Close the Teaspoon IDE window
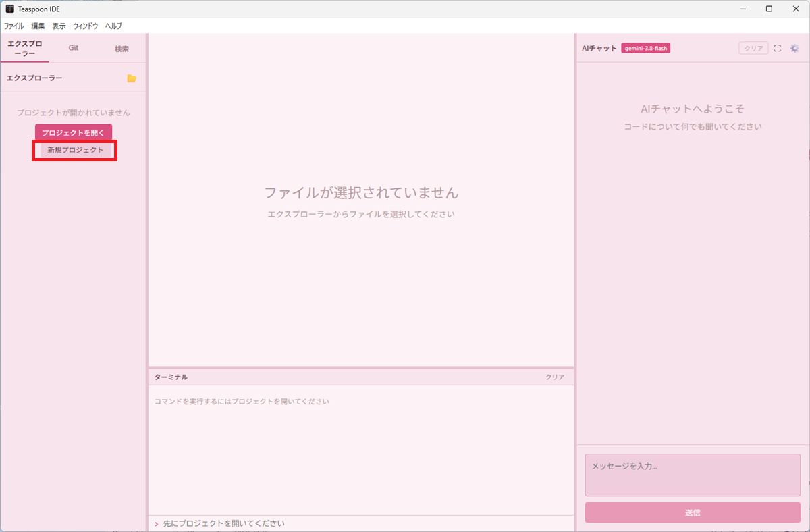 pyautogui.click(x=796, y=9)
